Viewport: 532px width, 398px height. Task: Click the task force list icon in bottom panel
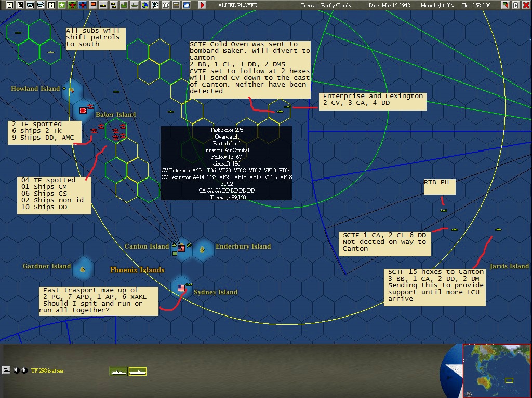(6, 370)
